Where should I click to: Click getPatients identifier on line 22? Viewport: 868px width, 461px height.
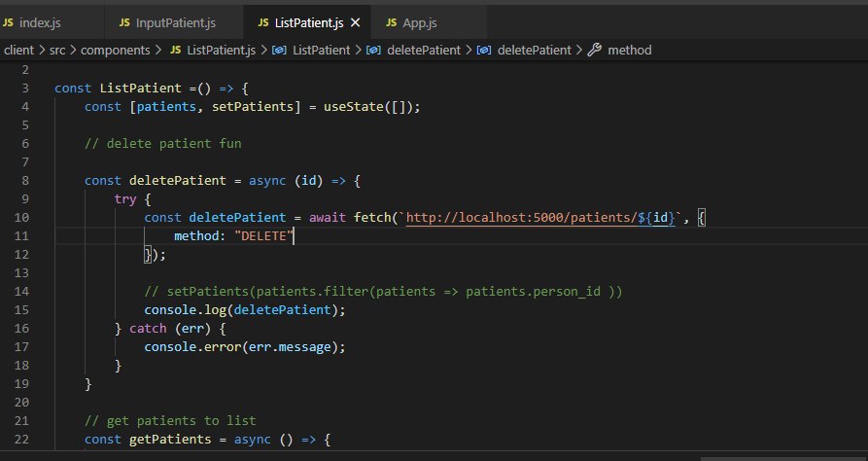(x=170, y=439)
